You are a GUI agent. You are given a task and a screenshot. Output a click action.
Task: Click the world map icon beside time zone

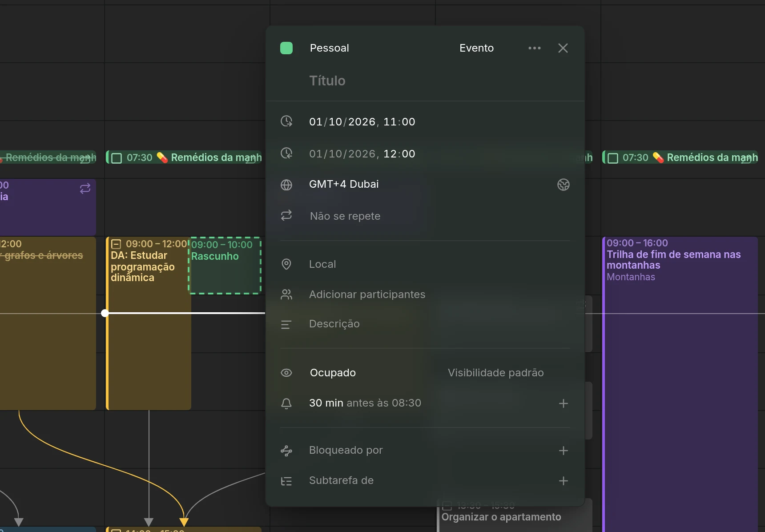point(564,185)
